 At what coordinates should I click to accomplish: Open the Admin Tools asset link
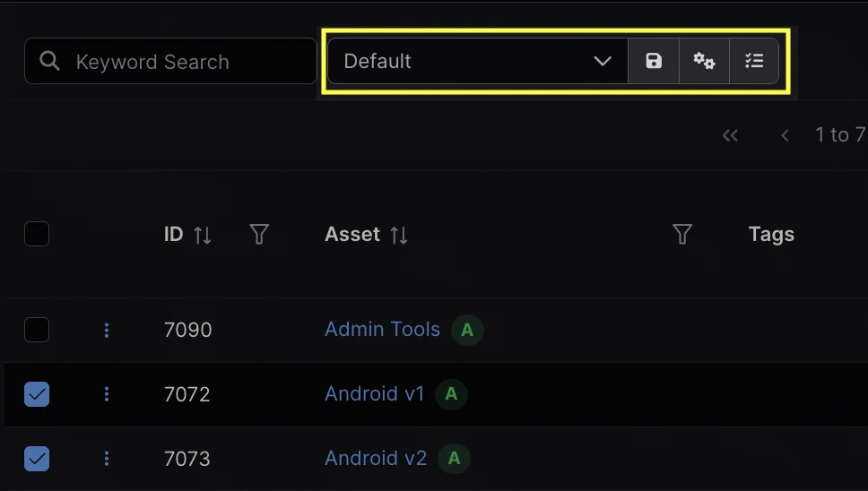[x=382, y=330]
